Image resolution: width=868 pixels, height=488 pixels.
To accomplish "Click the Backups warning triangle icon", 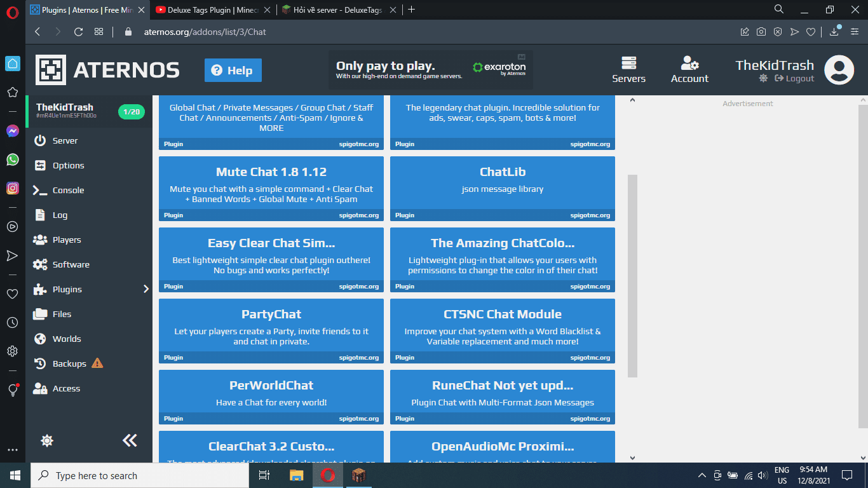I will (97, 363).
